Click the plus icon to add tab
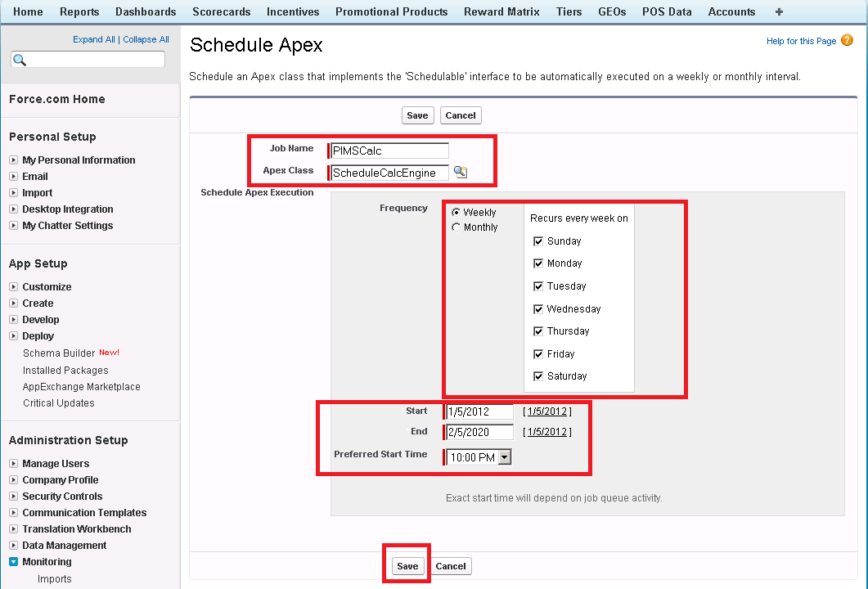The image size is (868, 589). pos(778,11)
